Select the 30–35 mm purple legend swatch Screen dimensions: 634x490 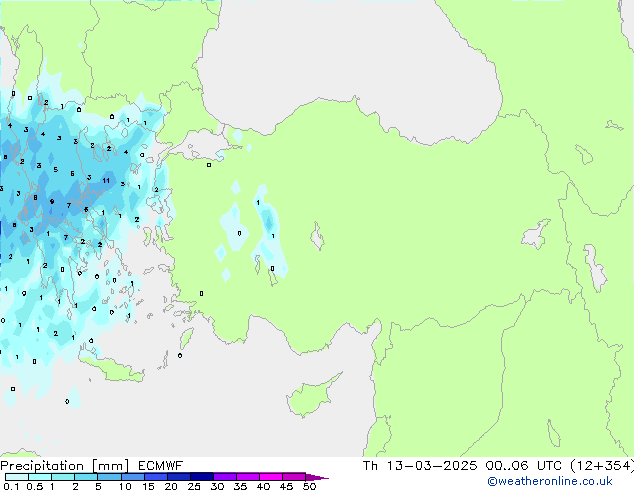pyautogui.click(x=224, y=477)
